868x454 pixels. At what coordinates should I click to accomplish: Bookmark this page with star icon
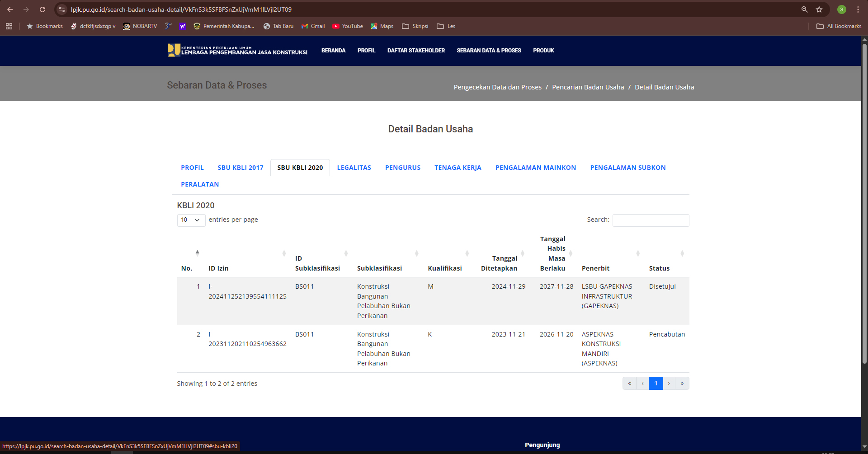pyautogui.click(x=819, y=9)
